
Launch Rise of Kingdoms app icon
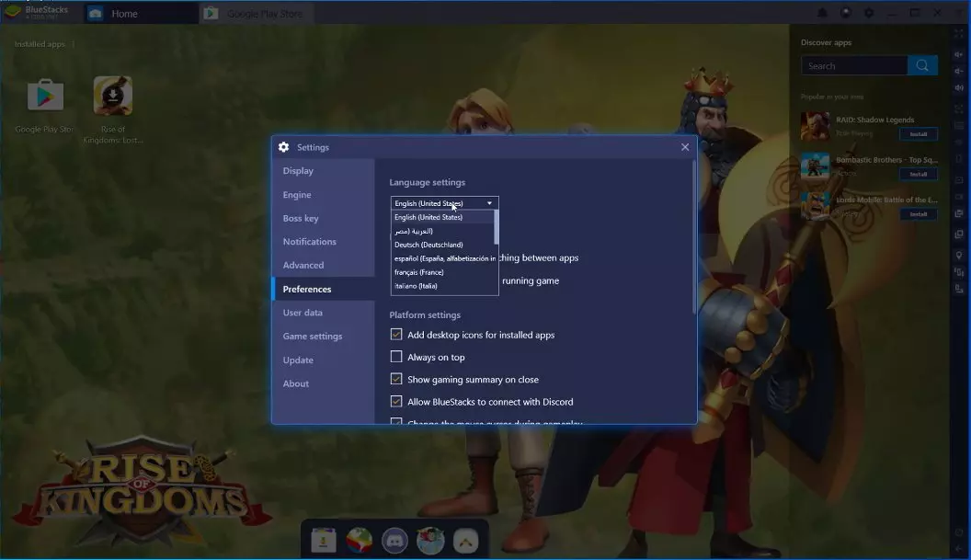[x=112, y=97]
